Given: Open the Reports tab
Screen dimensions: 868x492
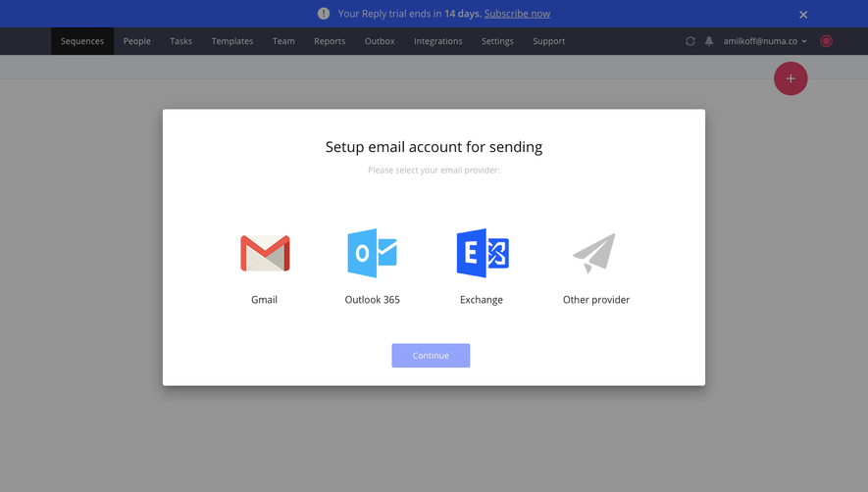Looking at the screenshot, I should pos(330,41).
